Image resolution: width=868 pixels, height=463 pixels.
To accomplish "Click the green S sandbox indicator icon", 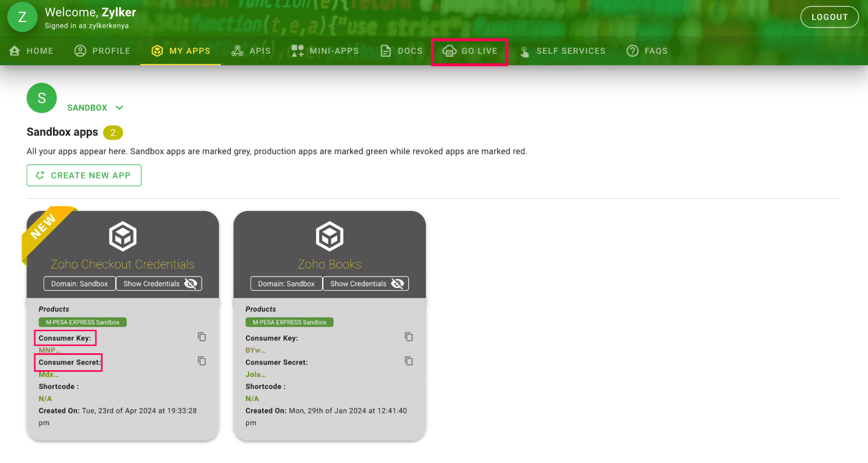I will [42, 98].
